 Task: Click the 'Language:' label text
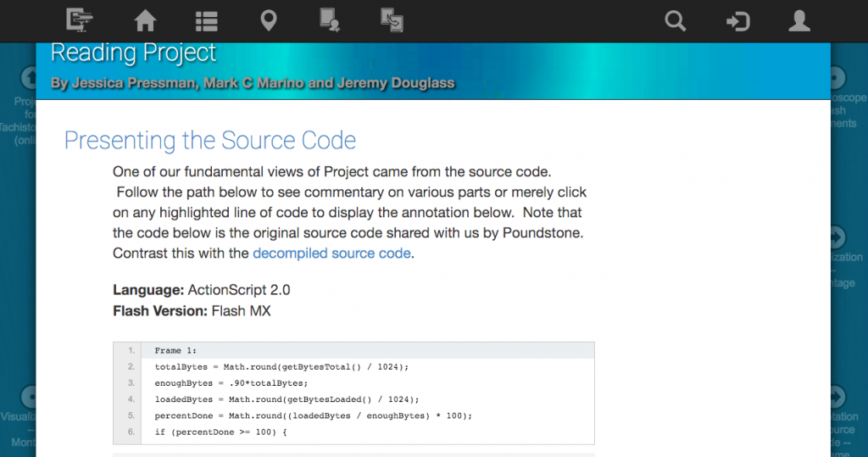(147, 290)
